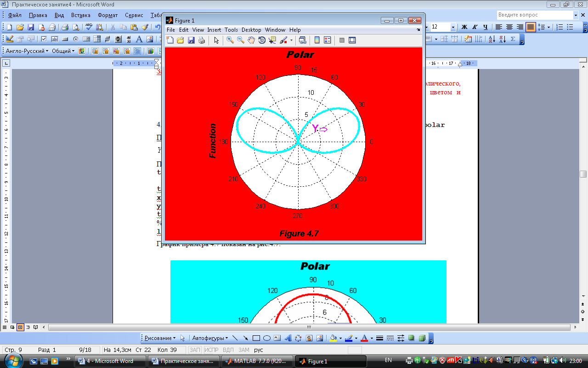Toggle bold (Ж) formatting
The height and width of the screenshot is (368, 588).
(x=464, y=27)
